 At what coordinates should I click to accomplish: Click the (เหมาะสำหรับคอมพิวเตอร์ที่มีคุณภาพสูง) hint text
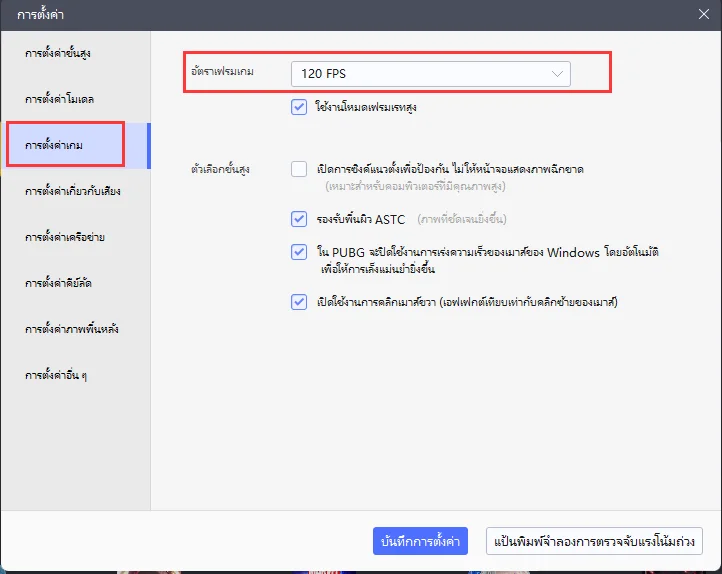[415, 186]
